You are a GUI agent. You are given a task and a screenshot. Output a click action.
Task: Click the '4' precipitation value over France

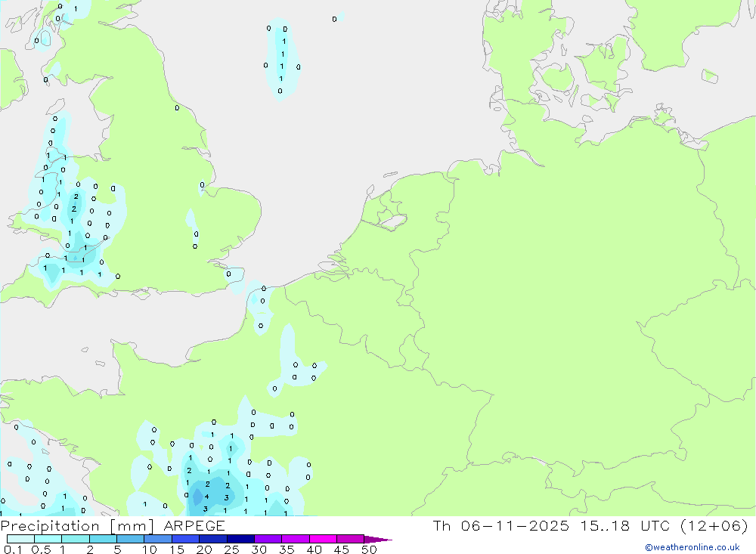tap(207, 497)
